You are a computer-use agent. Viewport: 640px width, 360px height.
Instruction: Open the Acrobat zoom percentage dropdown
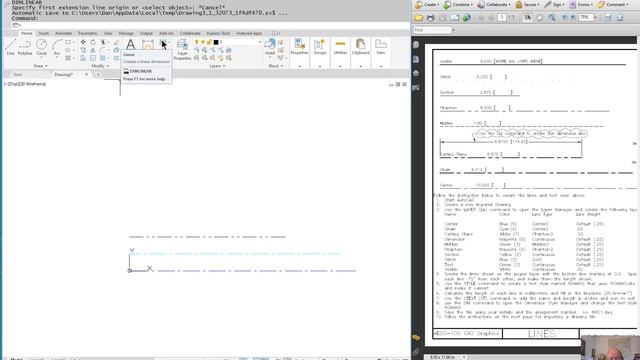coord(595,18)
